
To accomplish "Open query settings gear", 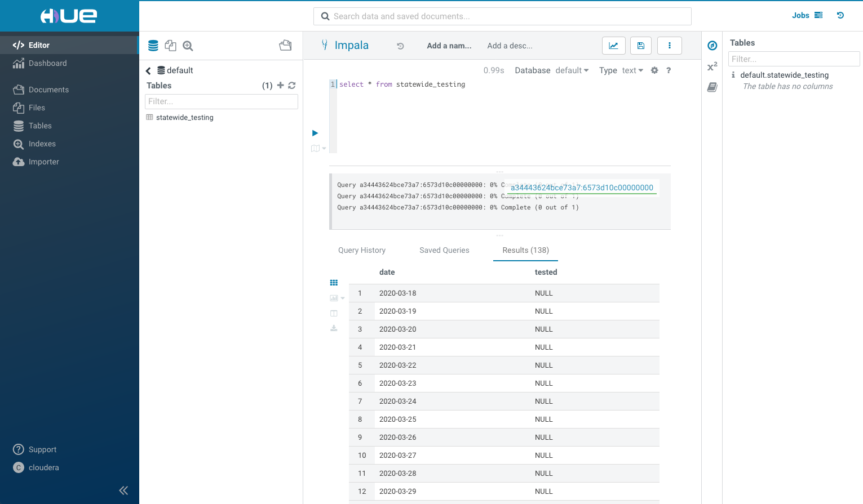I will tap(654, 70).
